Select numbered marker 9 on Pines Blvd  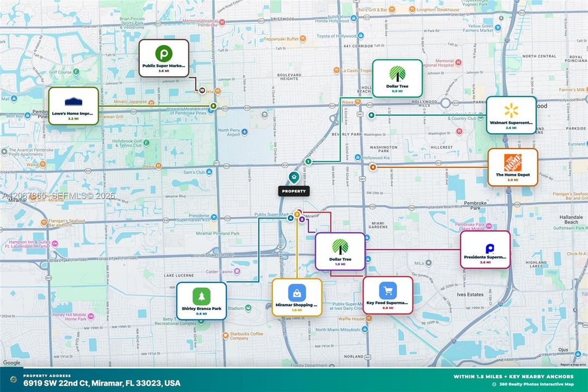pos(213,106)
